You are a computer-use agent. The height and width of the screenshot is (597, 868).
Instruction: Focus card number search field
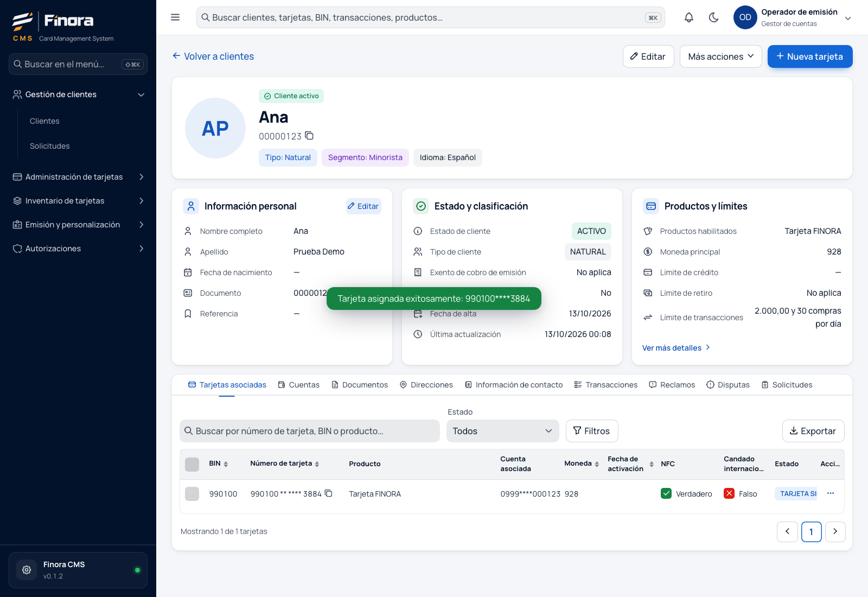310,431
